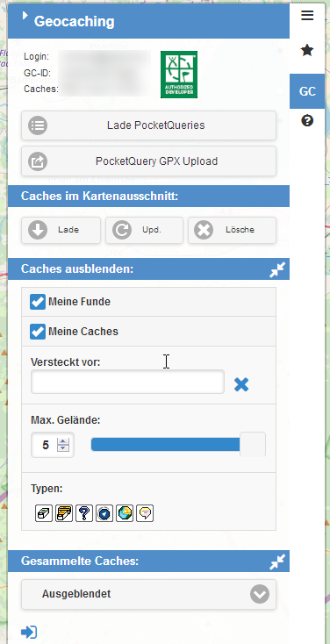
Task: Switch to the GC sidebar tab
Action: [x=307, y=91]
